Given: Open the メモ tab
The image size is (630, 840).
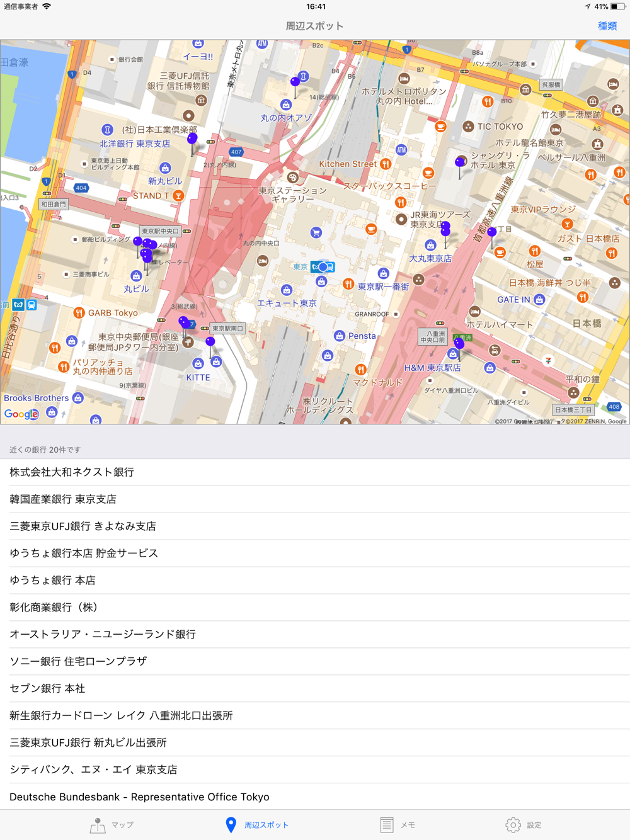Looking at the screenshot, I should 398,825.
